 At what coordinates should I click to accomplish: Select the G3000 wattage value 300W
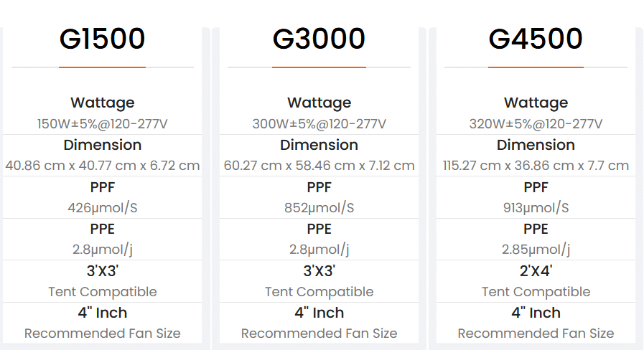pos(319,124)
